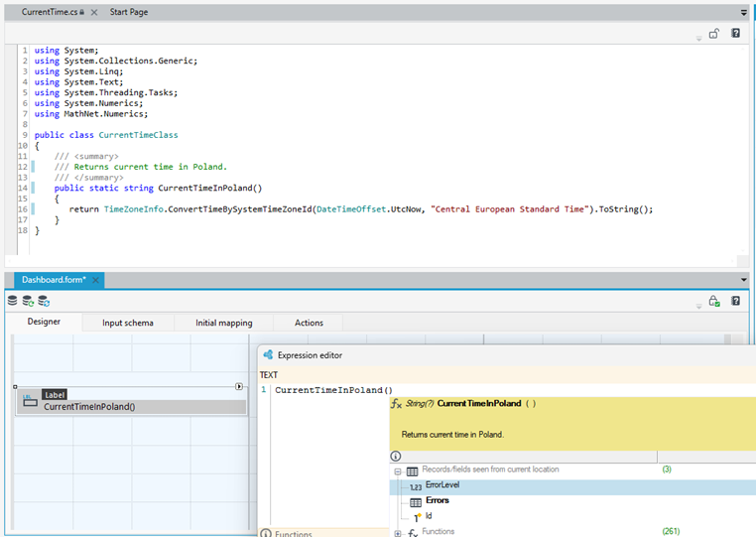Open toolbar overflow arrow in Dashboard form

[x=698, y=307]
